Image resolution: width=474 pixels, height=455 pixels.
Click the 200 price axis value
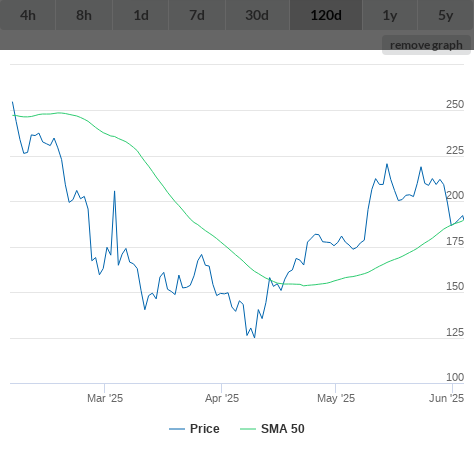455,195
